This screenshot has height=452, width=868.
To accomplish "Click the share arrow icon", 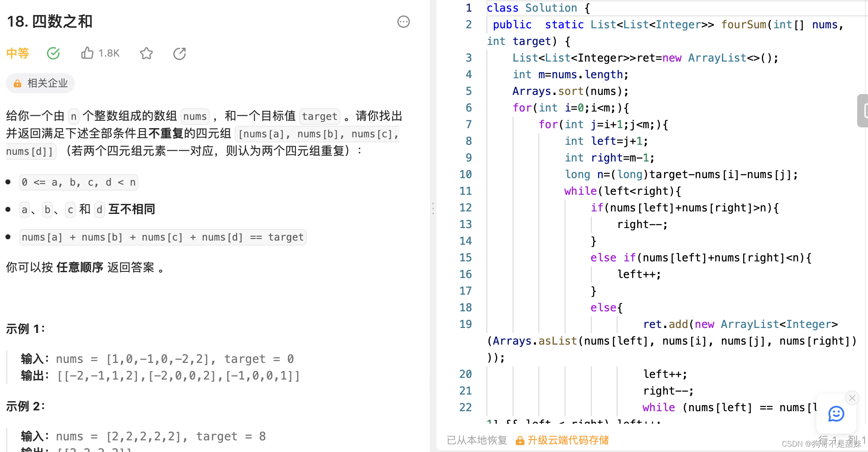I will (179, 53).
